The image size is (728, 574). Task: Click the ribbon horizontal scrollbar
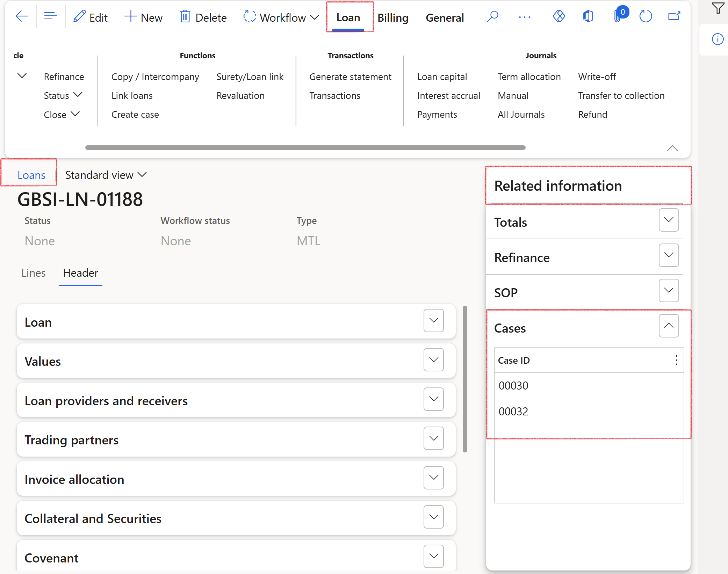[305, 147]
